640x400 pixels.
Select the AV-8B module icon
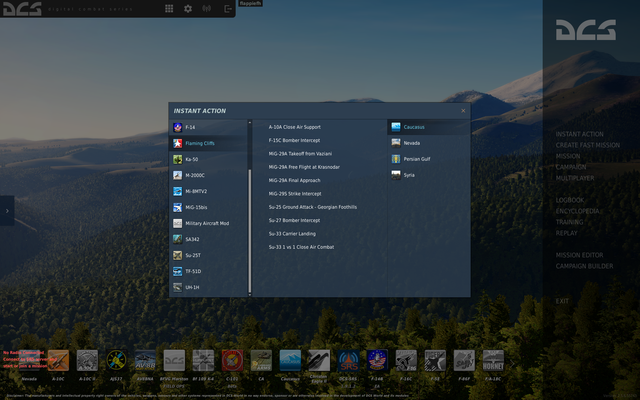[x=145, y=360]
